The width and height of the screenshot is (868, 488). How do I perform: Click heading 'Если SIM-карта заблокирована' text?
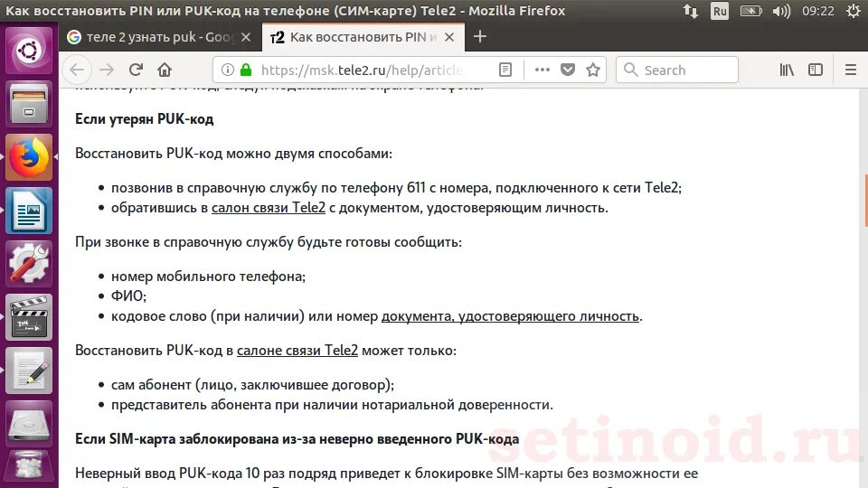[x=297, y=439]
